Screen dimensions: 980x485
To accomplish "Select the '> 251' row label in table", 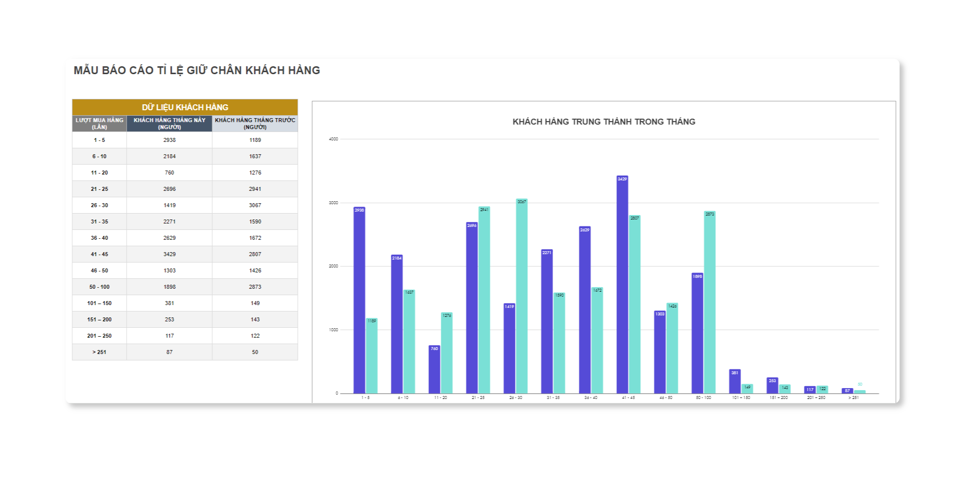I will (x=99, y=352).
